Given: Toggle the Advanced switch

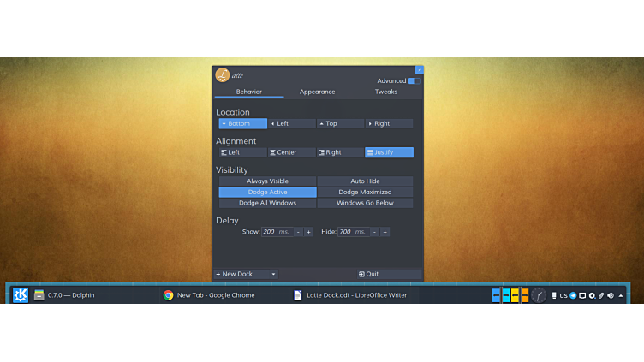Looking at the screenshot, I should coord(414,81).
